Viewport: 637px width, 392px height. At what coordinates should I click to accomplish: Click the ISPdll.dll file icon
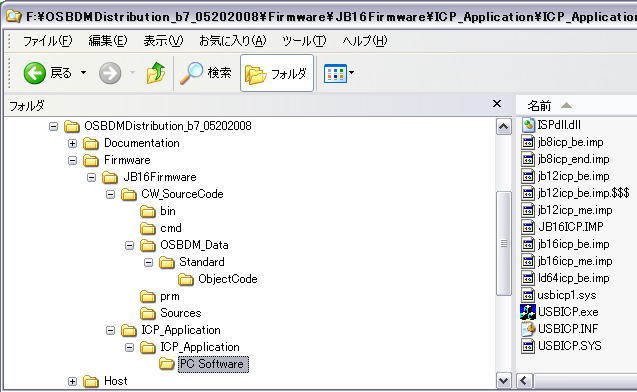coord(528,125)
